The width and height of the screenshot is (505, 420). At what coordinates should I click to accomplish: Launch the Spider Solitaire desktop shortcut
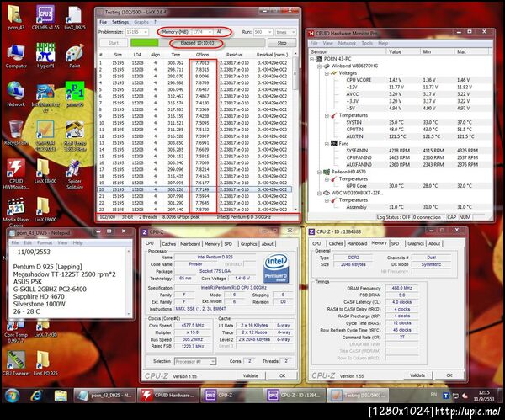coord(75,174)
